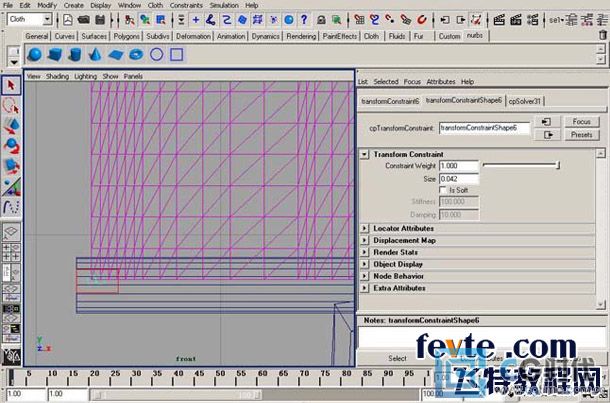Expand the Object Display section
The width and height of the screenshot is (610, 403).
click(x=364, y=264)
